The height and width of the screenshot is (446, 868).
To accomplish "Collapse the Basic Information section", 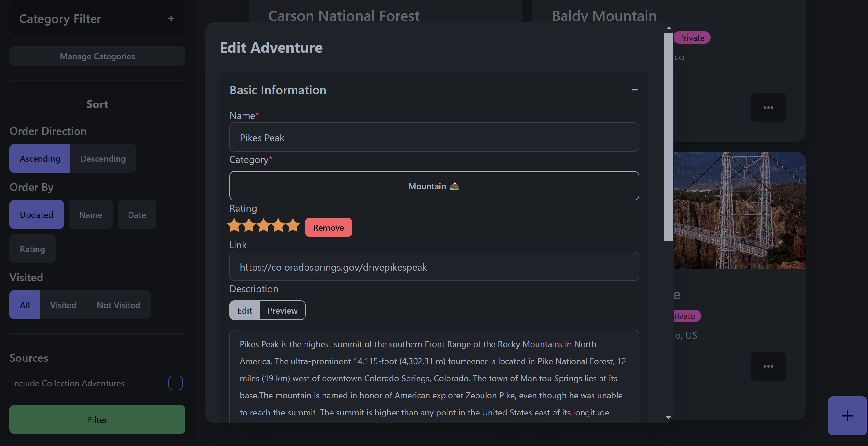I will click(x=634, y=90).
